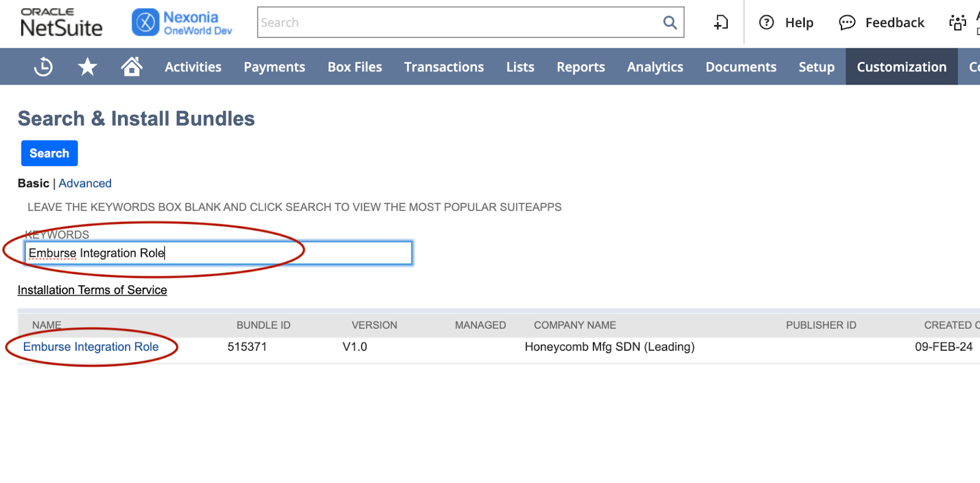Open the Emburse Integration Role bundle link
Viewport: 980px width, 483px height.
point(91,347)
